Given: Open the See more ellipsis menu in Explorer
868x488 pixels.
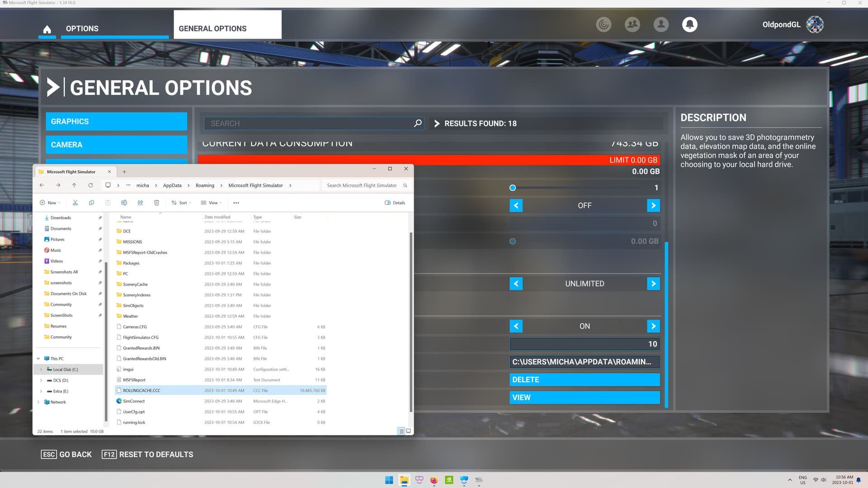Looking at the screenshot, I should coord(236,203).
